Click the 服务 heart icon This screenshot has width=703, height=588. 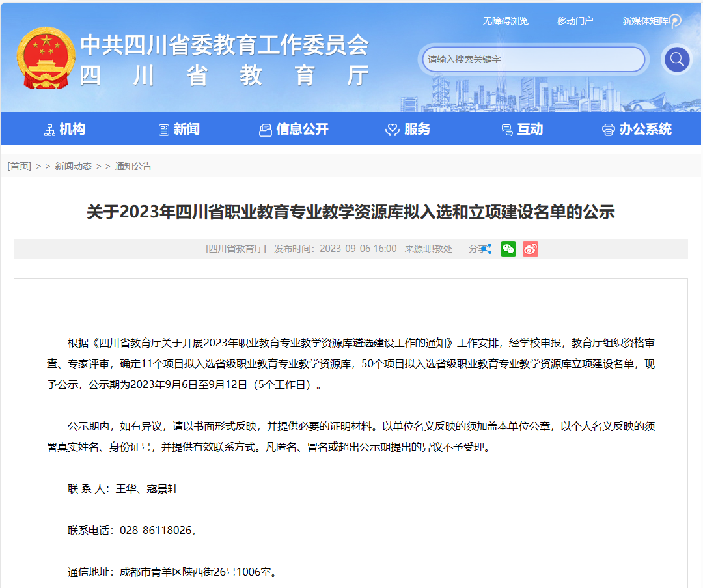(x=392, y=130)
